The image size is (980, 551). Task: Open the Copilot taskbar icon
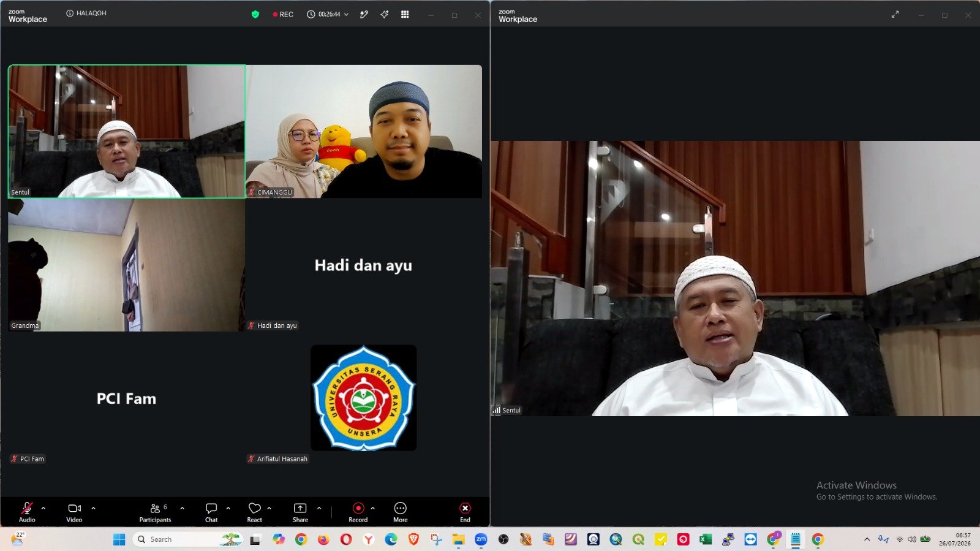tap(279, 539)
